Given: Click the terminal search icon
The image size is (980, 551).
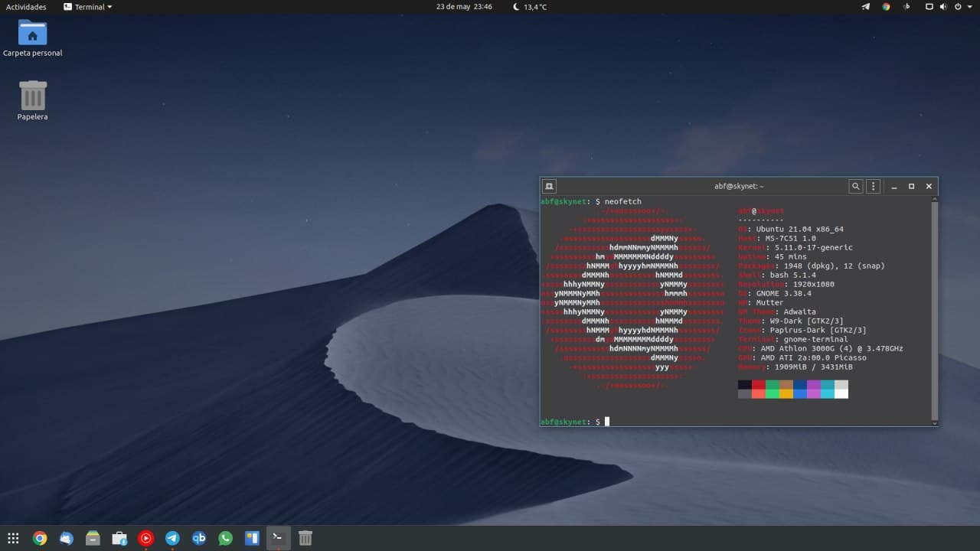Looking at the screenshot, I should coord(855,186).
